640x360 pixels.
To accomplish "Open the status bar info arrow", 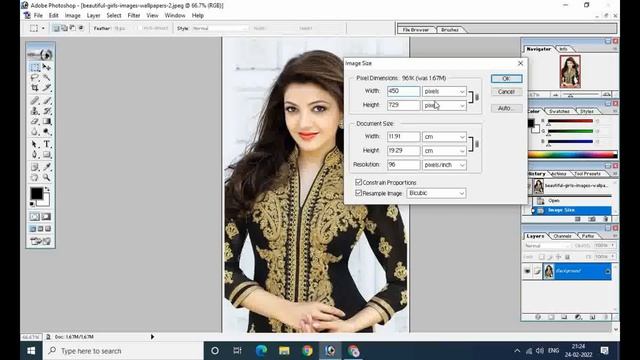I will tap(152, 337).
